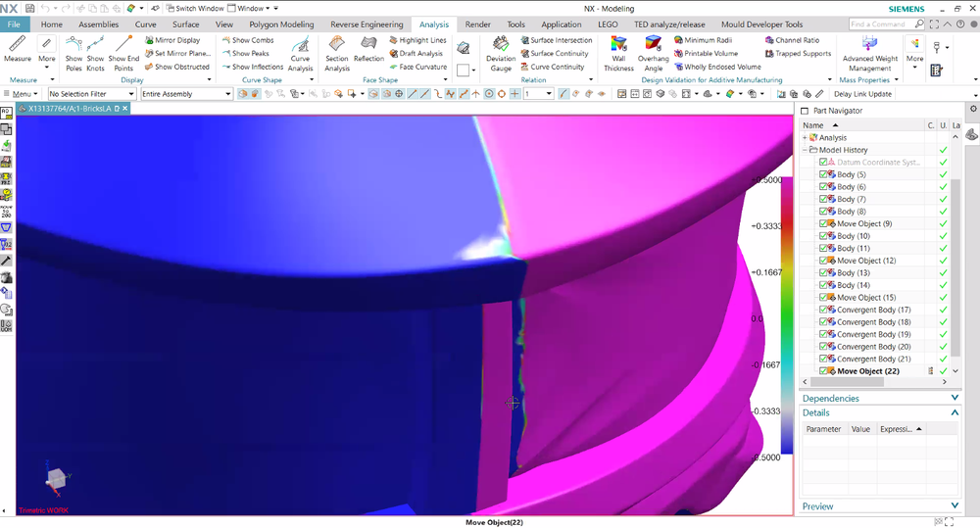Click Show Combs
The image size is (980, 528).
click(x=248, y=40)
